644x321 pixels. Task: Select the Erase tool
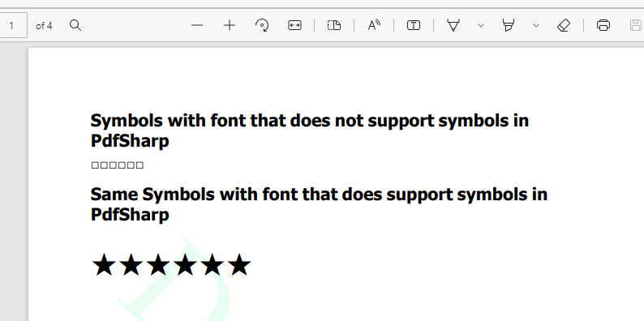tap(564, 25)
